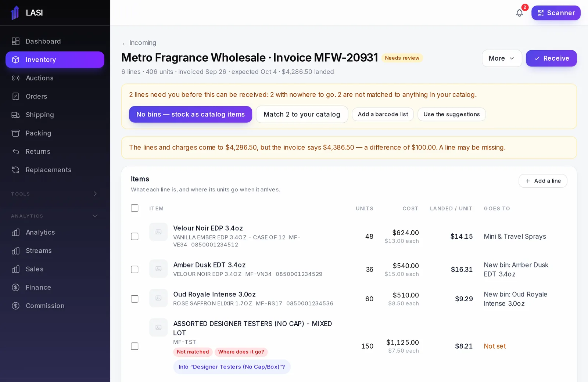Check the Amber Dusk EDT 3.4oz row
This screenshot has width=588, height=382.
pyautogui.click(x=135, y=269)
